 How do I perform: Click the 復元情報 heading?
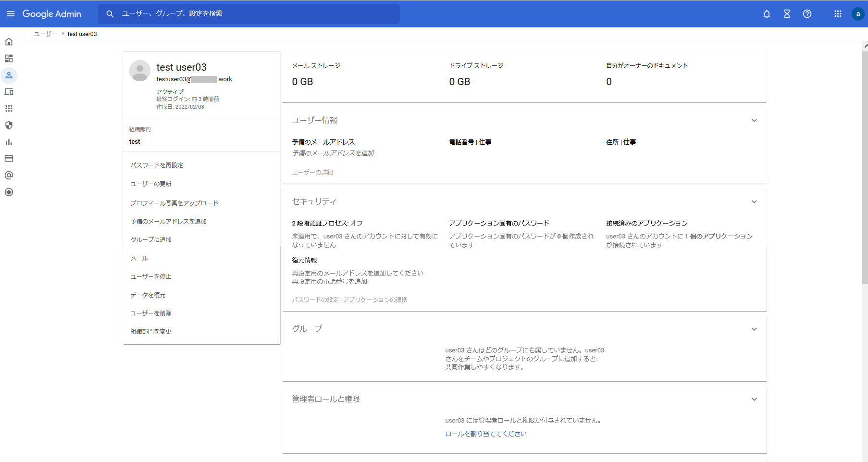pos(304,261)
